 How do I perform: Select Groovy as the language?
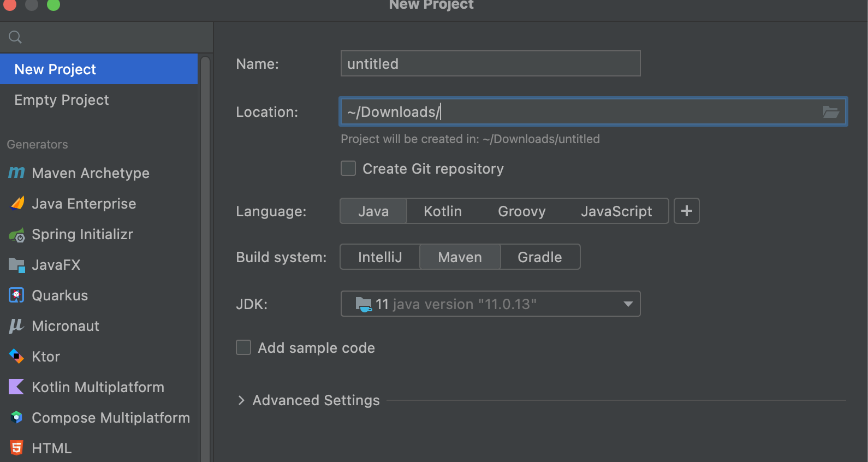click(x=521, y=211)
